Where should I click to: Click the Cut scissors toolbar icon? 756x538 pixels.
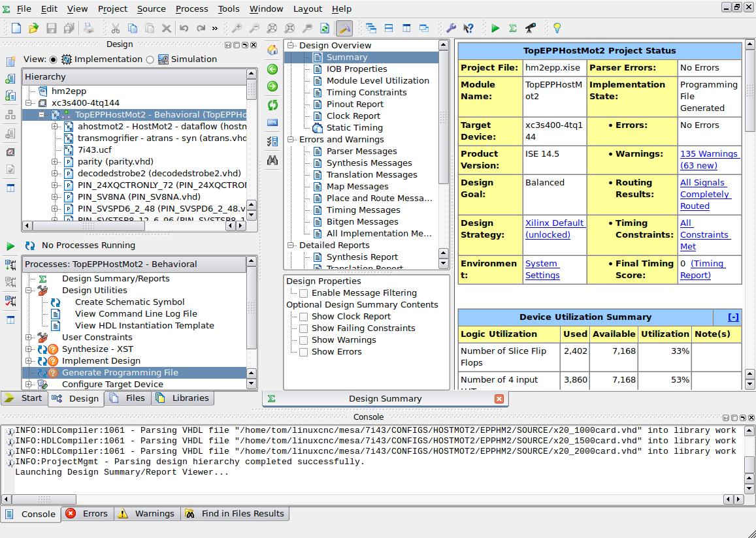pyautogui.click(x=115, y=28)
